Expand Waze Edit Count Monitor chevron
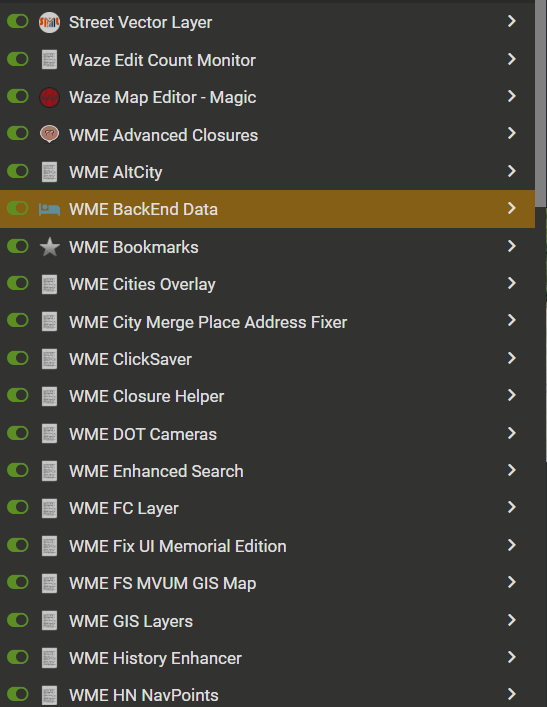Screen dimensions: 547x707 pos(511,59)
